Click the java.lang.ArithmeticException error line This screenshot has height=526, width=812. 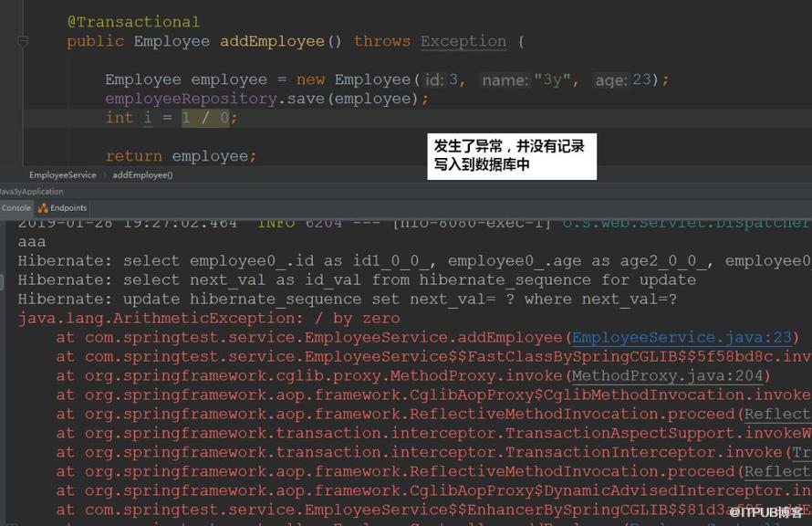coord(209,318)
